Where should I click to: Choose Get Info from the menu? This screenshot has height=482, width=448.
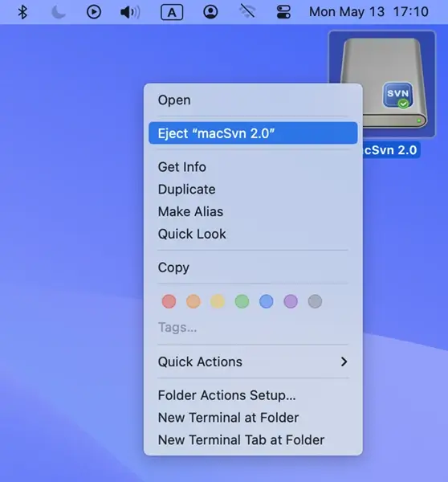click(x=253, y=167)
